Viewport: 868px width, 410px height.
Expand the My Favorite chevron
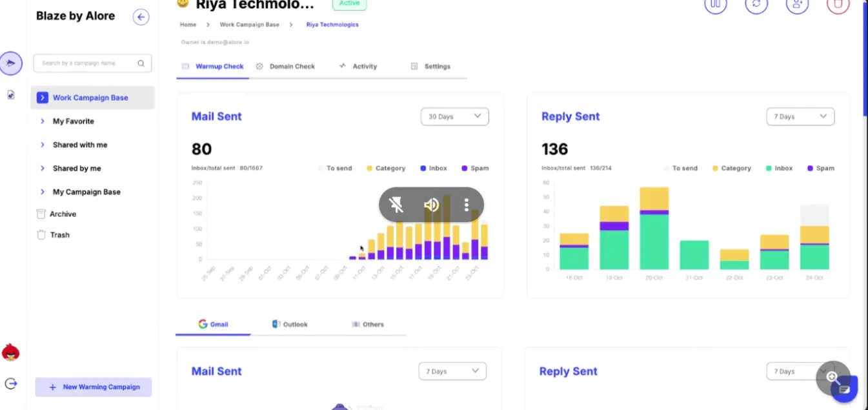42,121
